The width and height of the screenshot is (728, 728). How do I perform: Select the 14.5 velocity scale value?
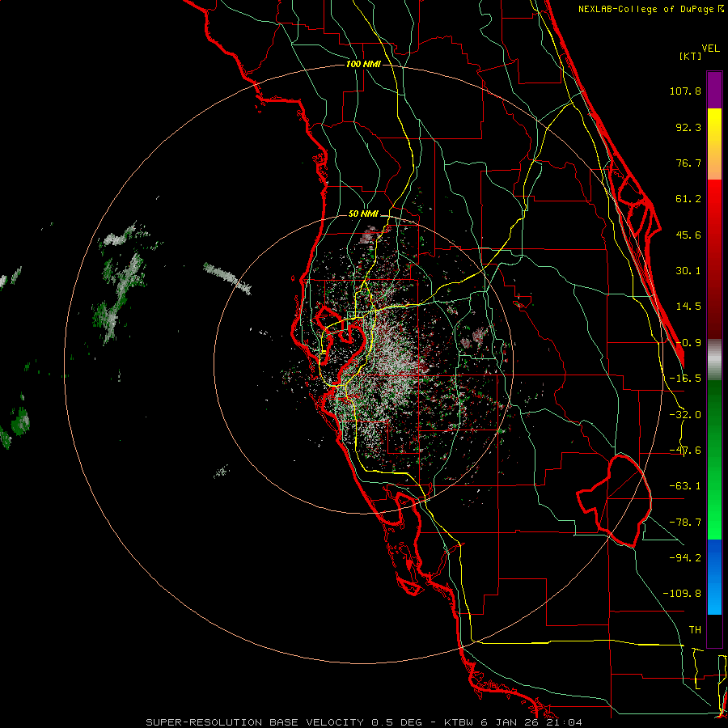tap(688, 307)
